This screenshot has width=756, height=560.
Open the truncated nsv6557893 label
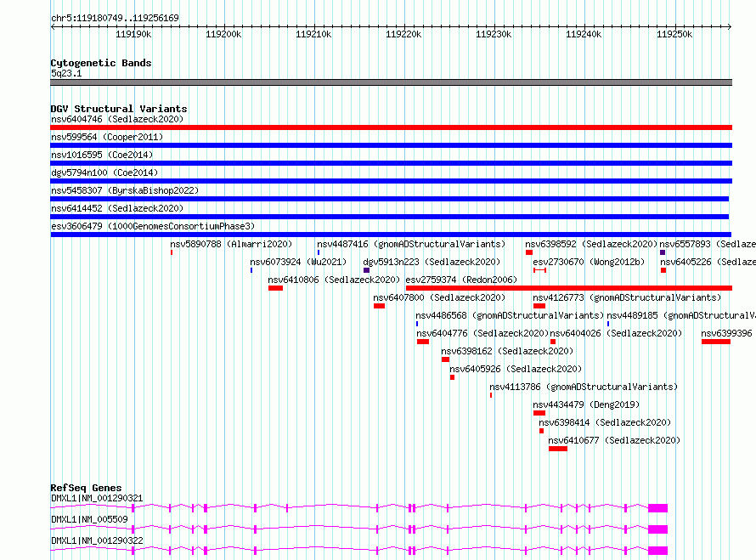click(x=708, y=244)
